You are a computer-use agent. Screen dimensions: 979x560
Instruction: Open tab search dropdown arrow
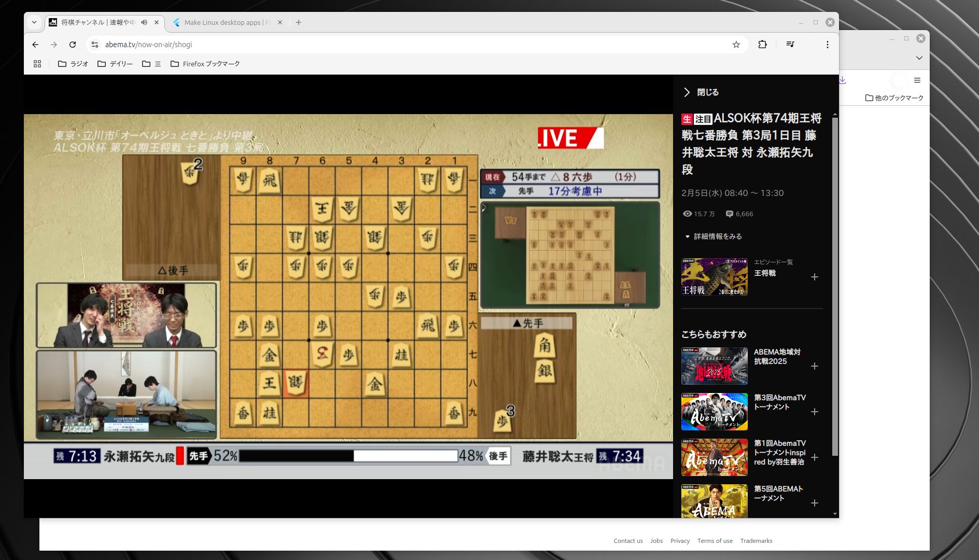click(x=34, y=22)
